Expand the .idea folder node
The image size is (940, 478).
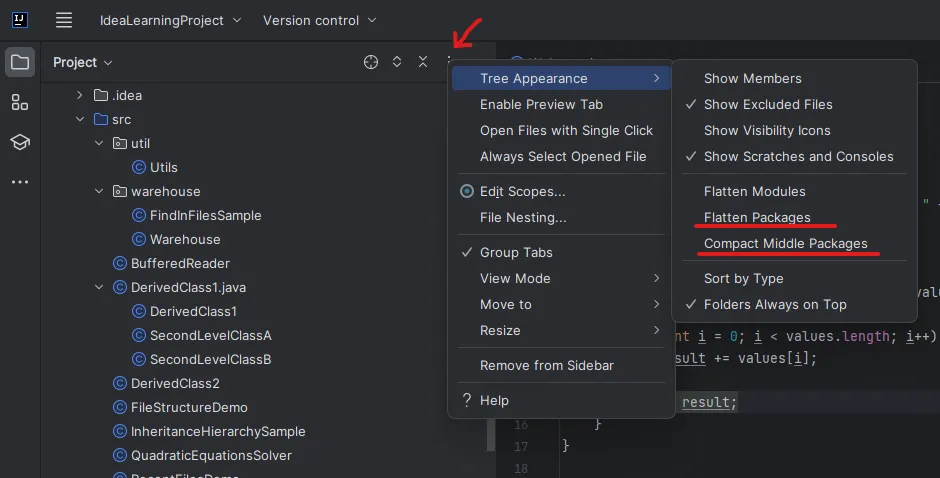coord(80,95)
